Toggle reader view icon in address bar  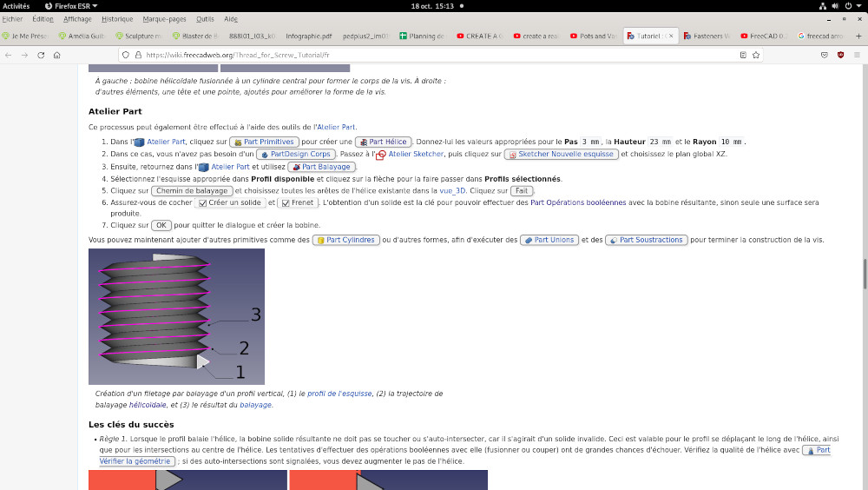(743, 55)
